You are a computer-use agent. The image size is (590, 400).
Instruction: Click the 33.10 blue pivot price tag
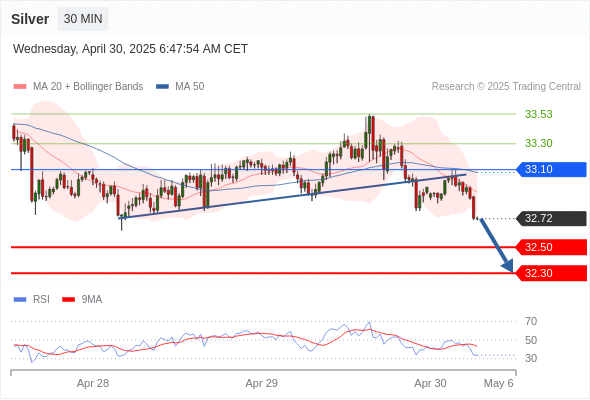(551, 169)
